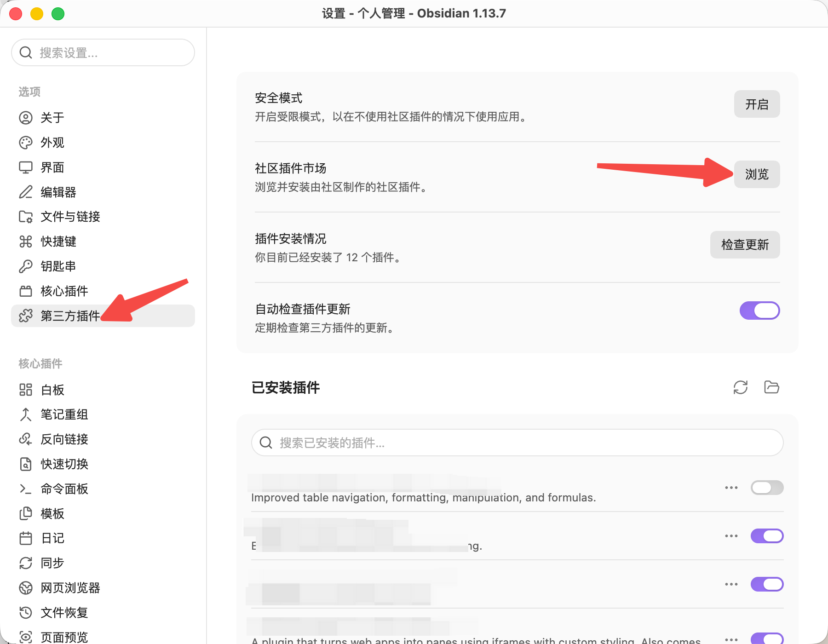Click the 插件安装情况 setting title
This screenshot has height=644, width=828.
(291, 239)
